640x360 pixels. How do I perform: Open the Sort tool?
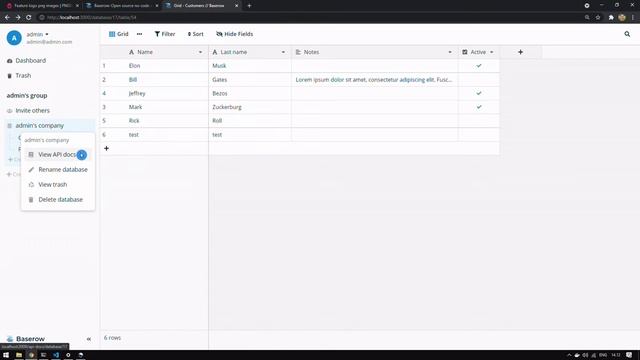(x=196, y=34)
